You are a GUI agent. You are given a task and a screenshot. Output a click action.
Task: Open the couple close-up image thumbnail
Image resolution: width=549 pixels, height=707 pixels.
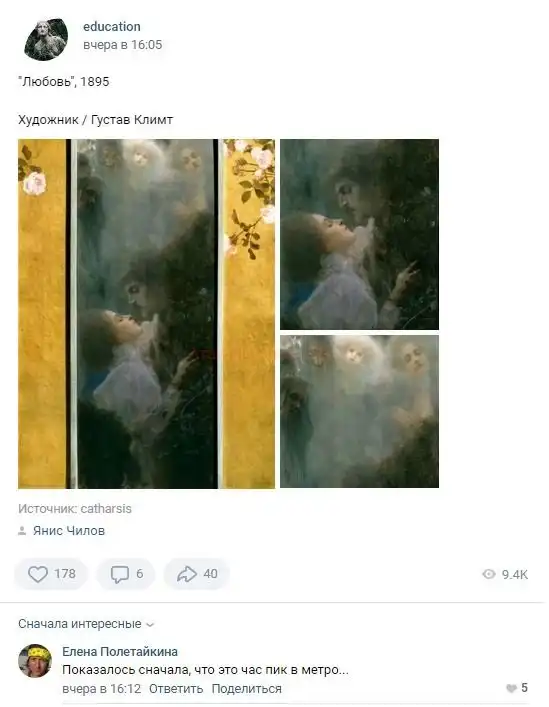[x=359, y=234]
